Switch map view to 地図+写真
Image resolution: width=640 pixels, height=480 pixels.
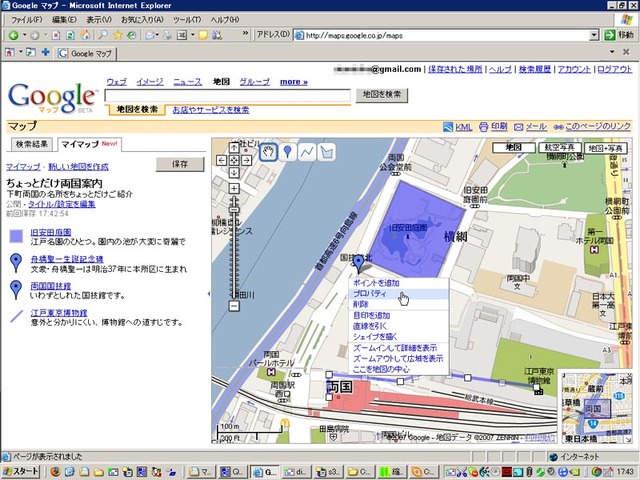[x=606, y=147]
